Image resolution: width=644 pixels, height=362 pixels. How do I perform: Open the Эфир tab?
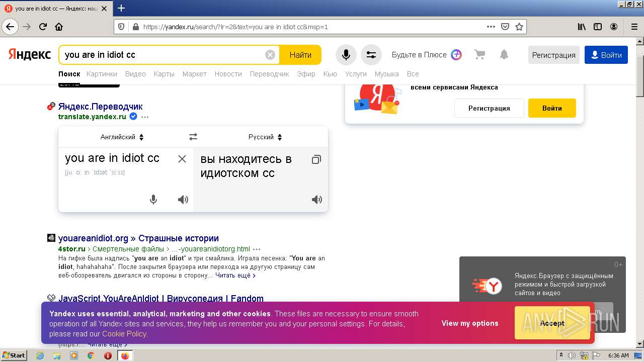(x=306, y=74)
